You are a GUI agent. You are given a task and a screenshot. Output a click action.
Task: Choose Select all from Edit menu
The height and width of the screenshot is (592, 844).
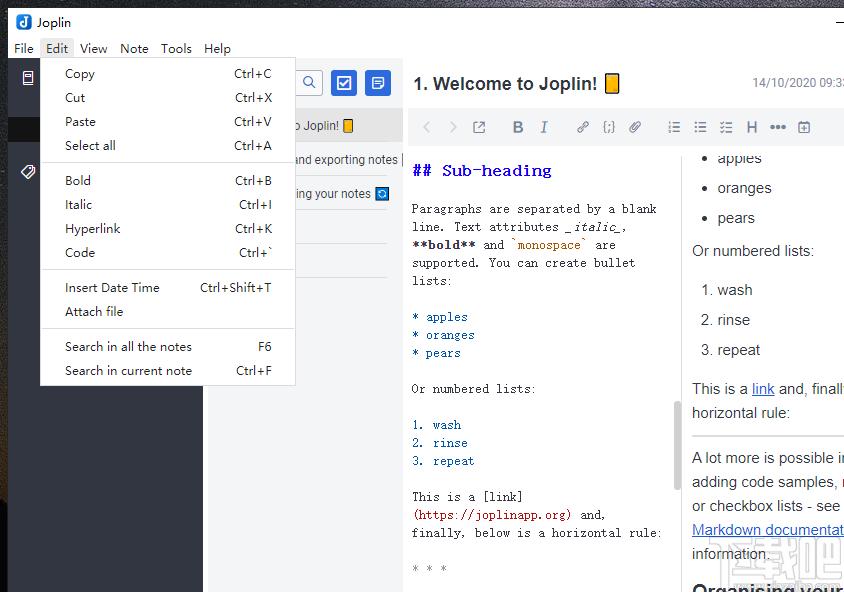click(168, 145)
